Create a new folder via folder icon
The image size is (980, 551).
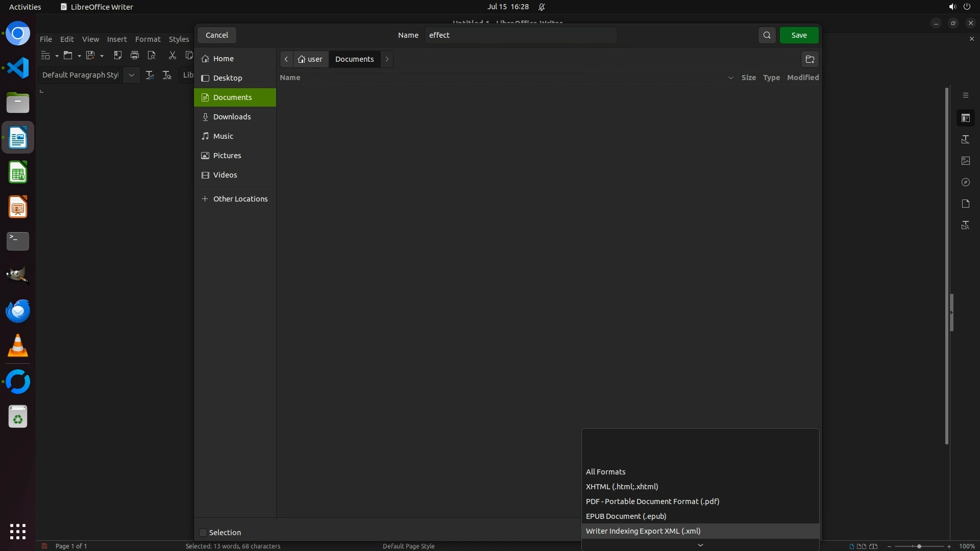coord(810,59)
